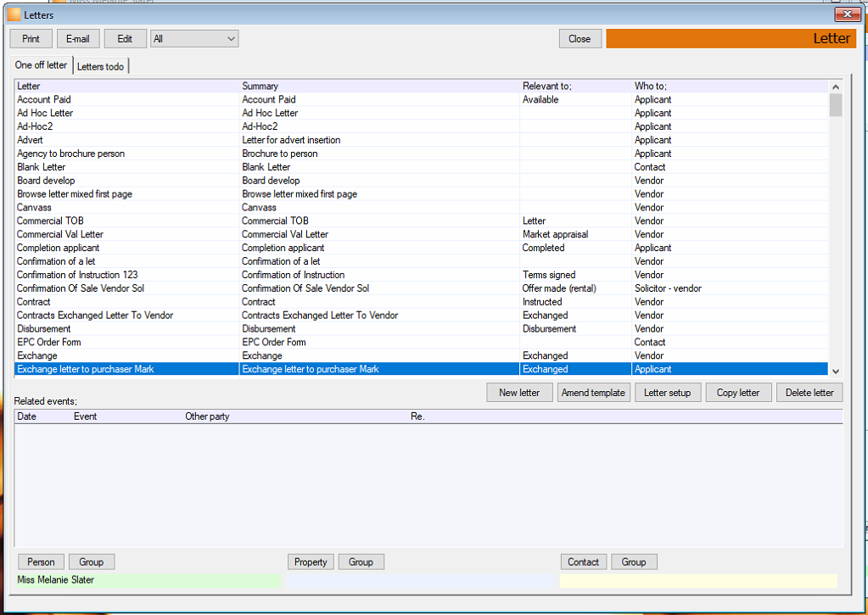Screen dimensions: 868x615
Task: Select the Contract letter row
Action: pos(421,302)
